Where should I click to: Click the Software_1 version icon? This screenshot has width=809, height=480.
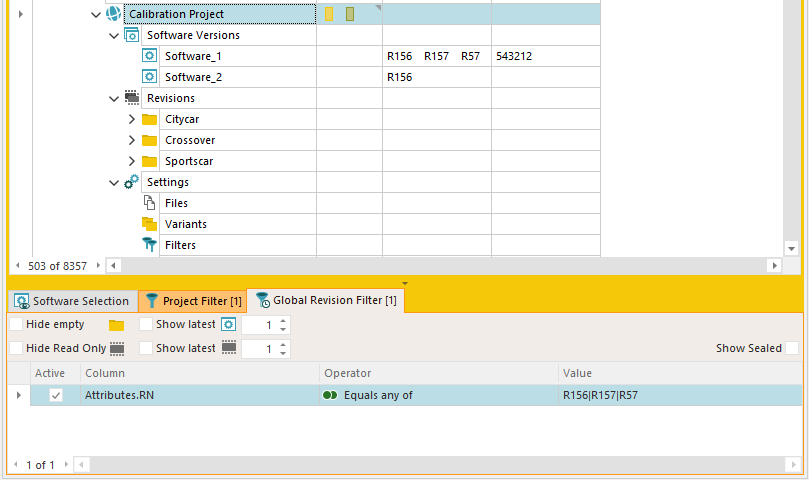pyautogui.click(x=150, y=56)
